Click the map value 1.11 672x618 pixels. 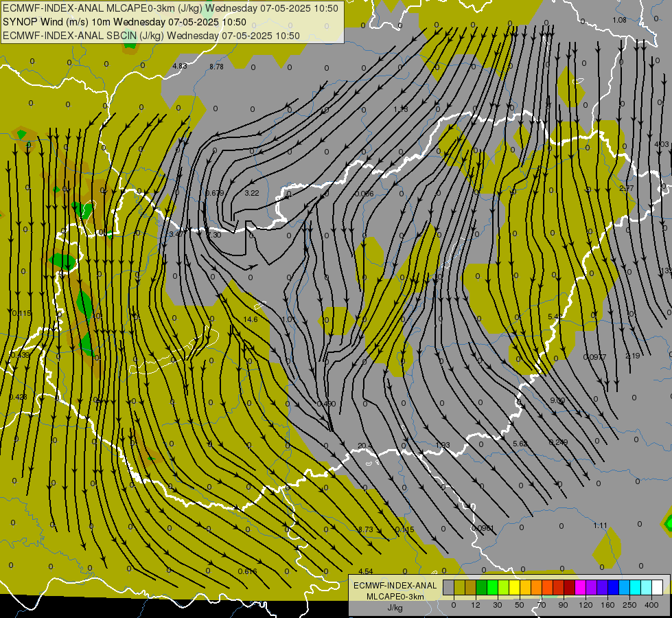[x=601, y=525]
